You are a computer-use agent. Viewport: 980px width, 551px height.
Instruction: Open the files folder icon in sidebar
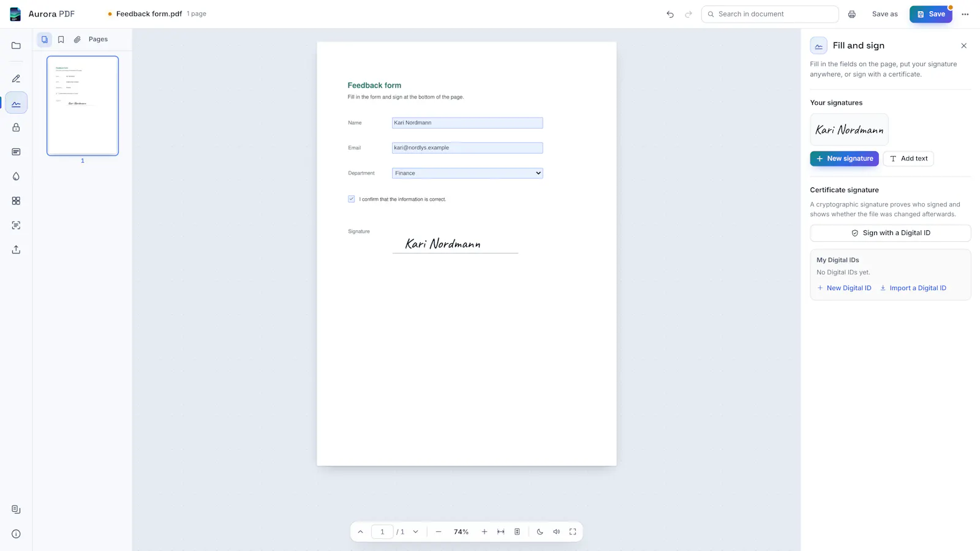pyautogui.click(x=16, y=45)
